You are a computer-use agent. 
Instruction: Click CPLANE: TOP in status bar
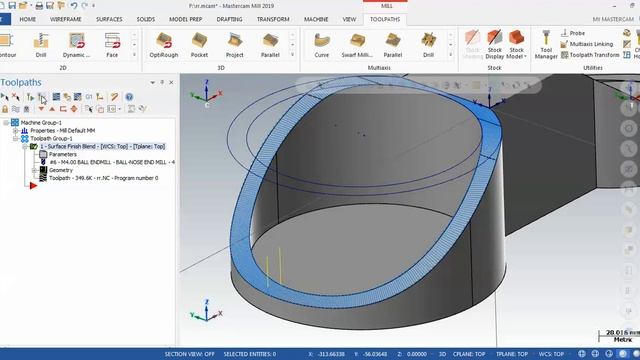coord(469,354)
